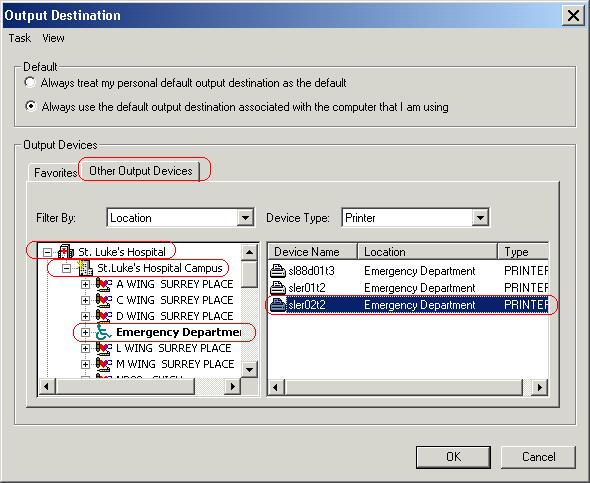Open the View menu
Screen dimensions: 590x483
coord(53,38)
